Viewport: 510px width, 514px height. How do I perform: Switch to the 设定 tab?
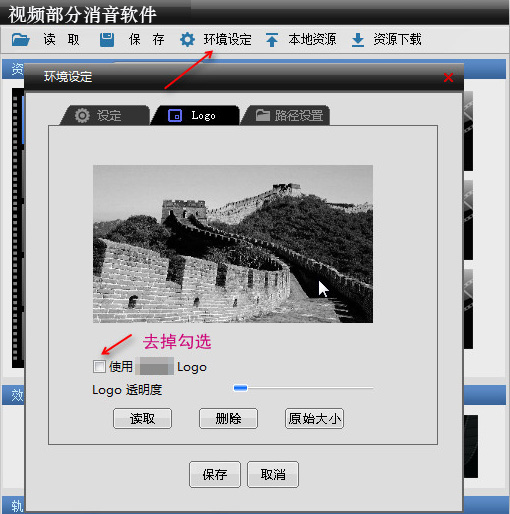(105, 115)
